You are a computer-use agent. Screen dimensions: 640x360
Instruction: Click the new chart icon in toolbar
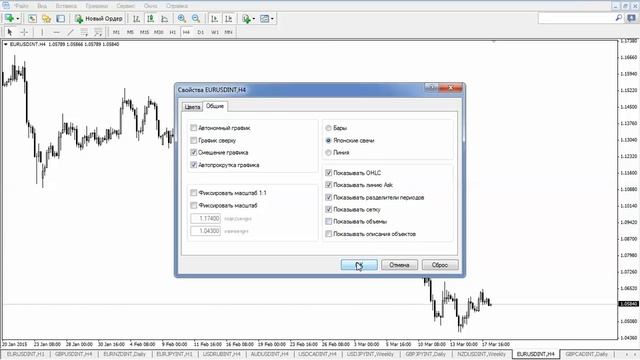pos(9,18)
